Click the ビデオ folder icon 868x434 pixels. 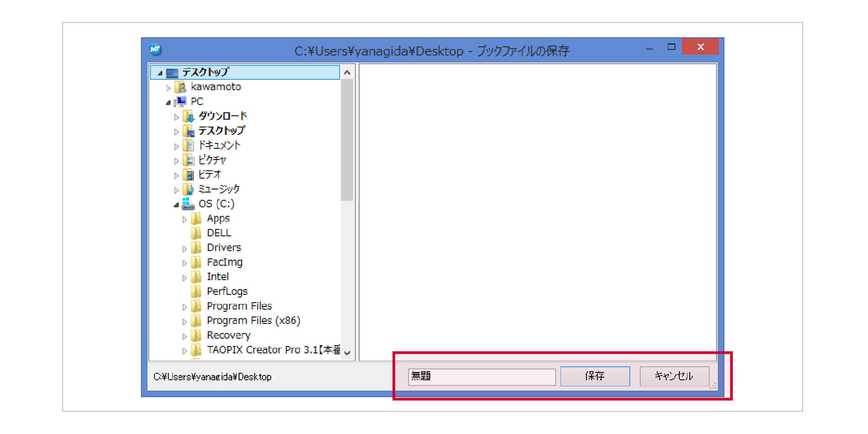188,175
